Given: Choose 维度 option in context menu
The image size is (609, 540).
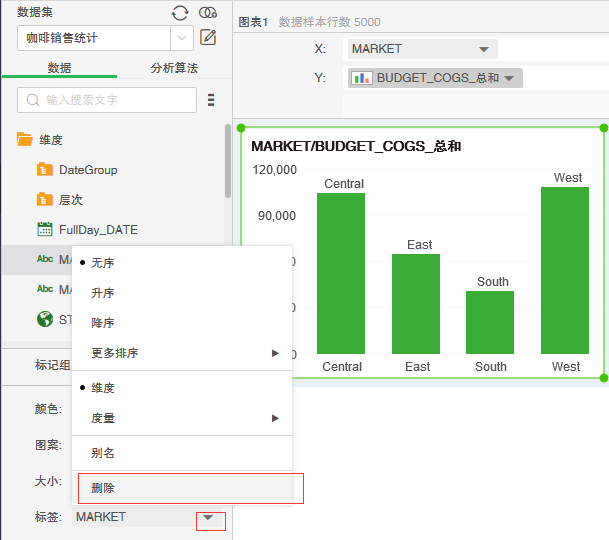Looking at the screenshot, I should click(x=103, y=388).
